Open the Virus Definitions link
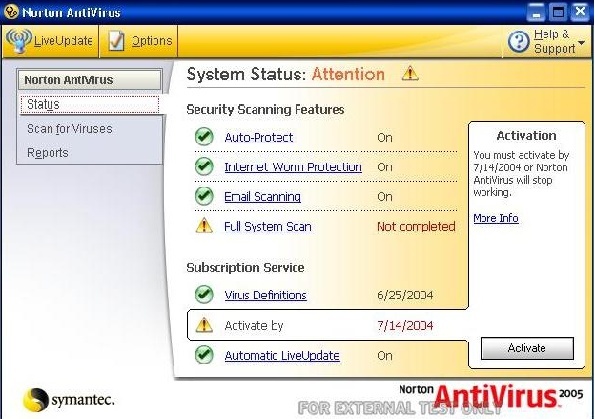Screen dimensions: 595x419 tap(265, 295)
